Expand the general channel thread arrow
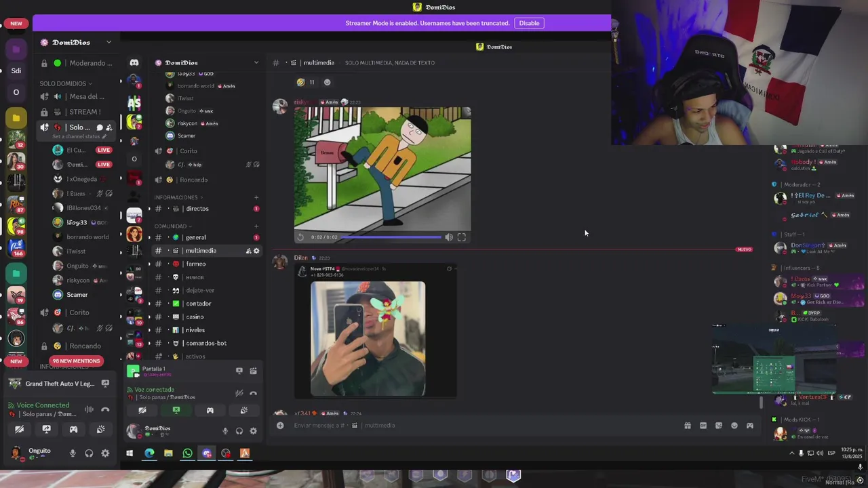The width and height of the screenshot is (868, 488). pos(150,237)
